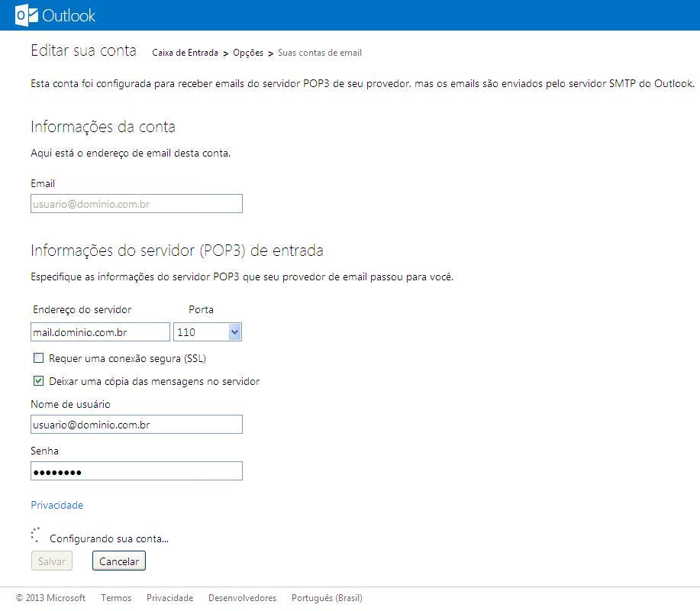Click the Email address field
The width and height of the screenshot is (700, 611).
pos(137,204)
